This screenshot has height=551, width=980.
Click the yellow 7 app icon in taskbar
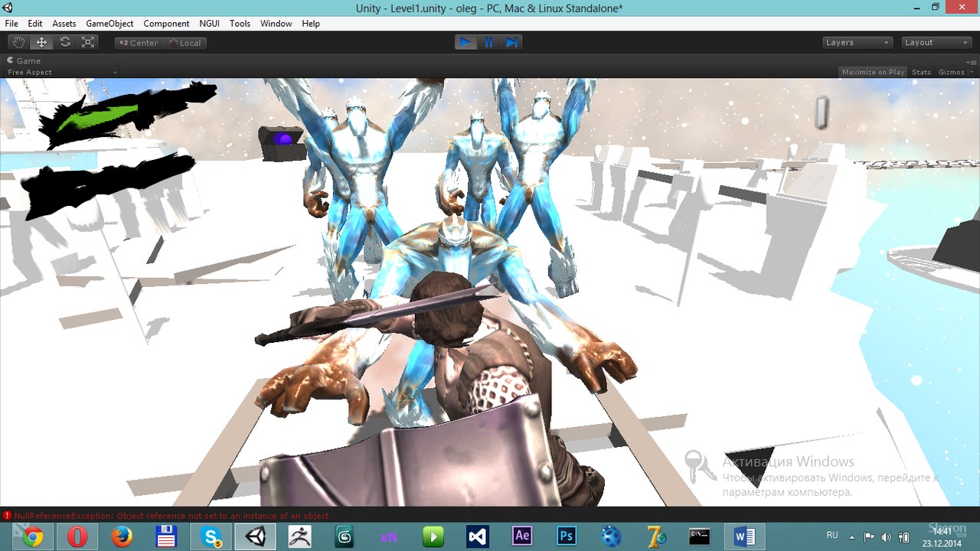click(655, 537)
